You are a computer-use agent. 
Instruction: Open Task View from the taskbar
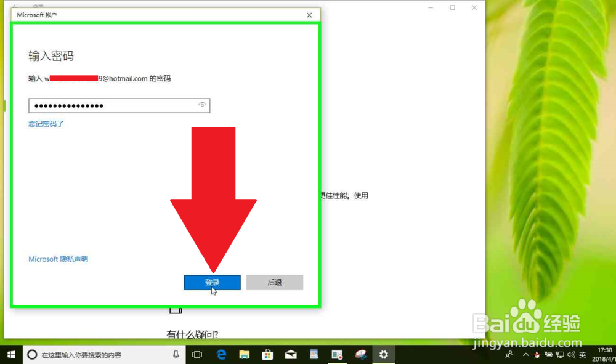(198, 354)
